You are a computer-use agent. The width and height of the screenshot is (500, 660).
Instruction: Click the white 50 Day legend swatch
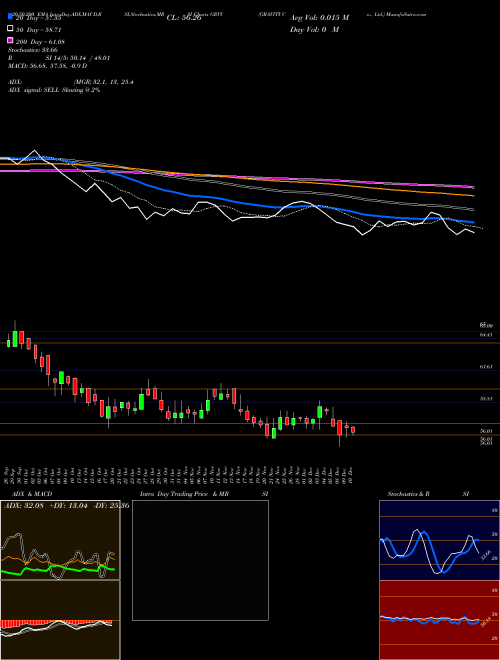tap(10, 29)
